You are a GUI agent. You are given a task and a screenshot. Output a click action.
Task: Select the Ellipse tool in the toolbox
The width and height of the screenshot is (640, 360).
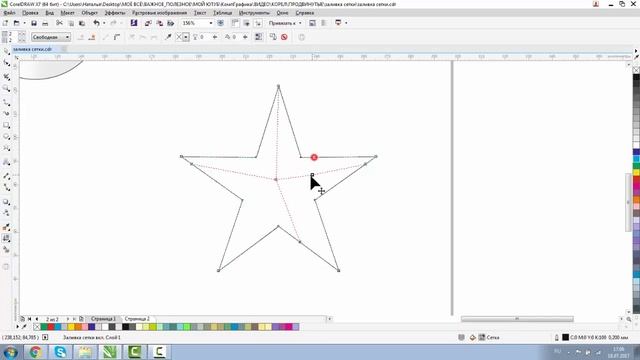(x=6, y=137)
